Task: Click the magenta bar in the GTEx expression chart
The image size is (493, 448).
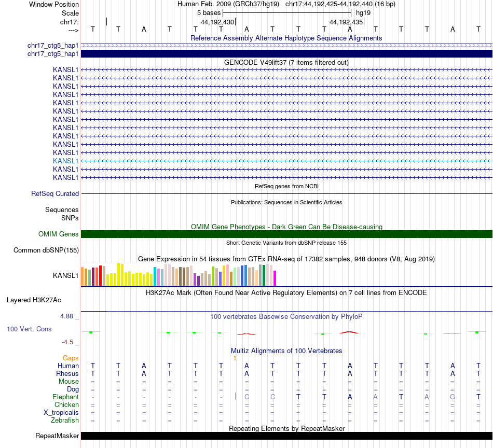Action: [275, 278]
